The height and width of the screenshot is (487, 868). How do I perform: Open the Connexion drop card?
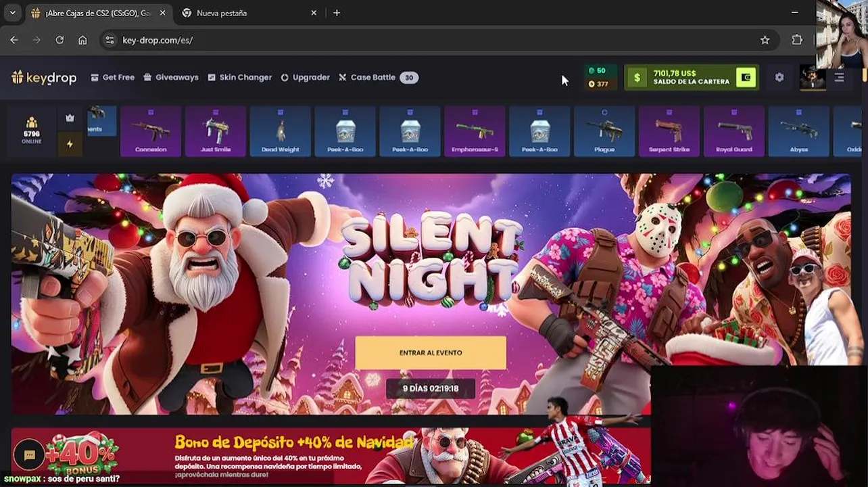151,131
